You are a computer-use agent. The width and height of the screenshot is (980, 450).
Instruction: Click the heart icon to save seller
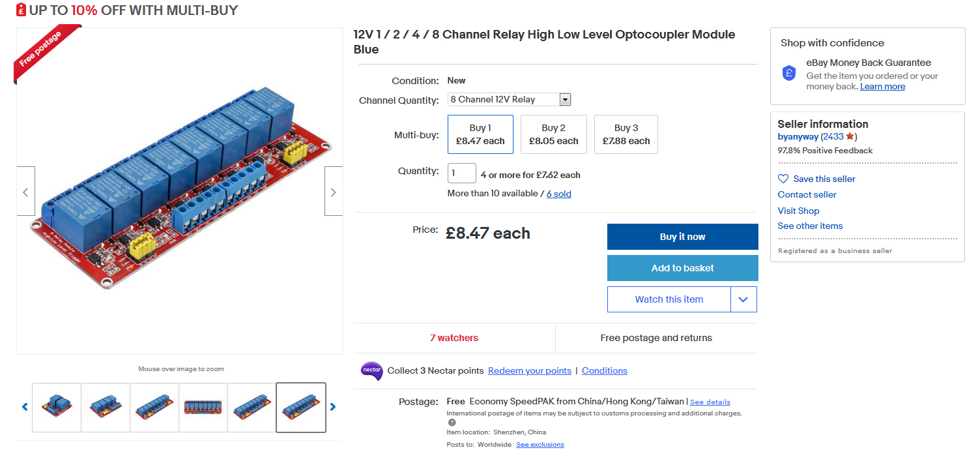(x=783, y=179)
